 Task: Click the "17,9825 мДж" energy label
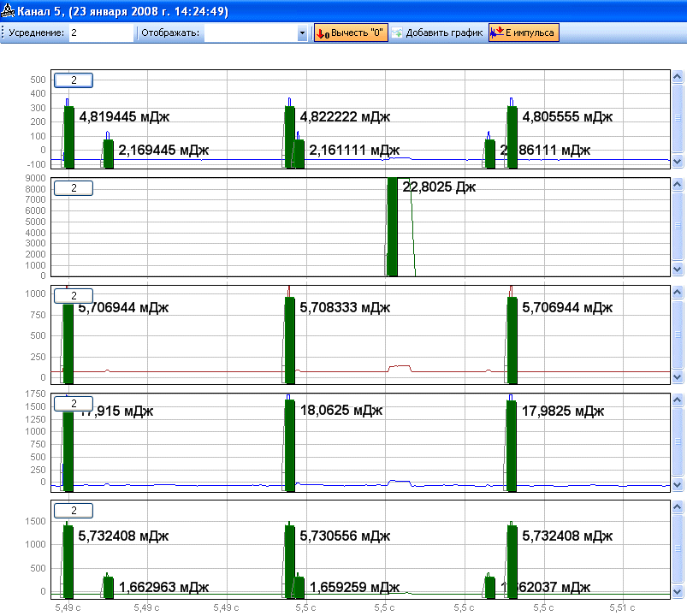point(563,411)
